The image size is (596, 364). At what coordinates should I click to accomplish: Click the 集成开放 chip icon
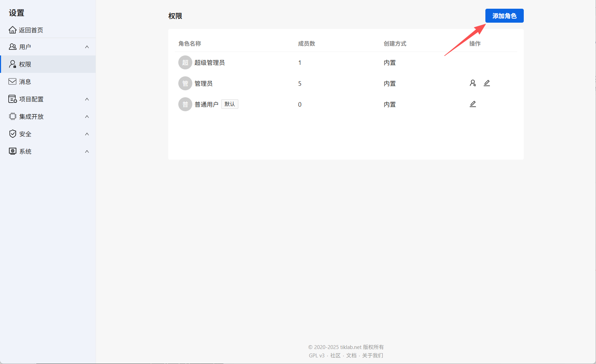click(13, 116)
